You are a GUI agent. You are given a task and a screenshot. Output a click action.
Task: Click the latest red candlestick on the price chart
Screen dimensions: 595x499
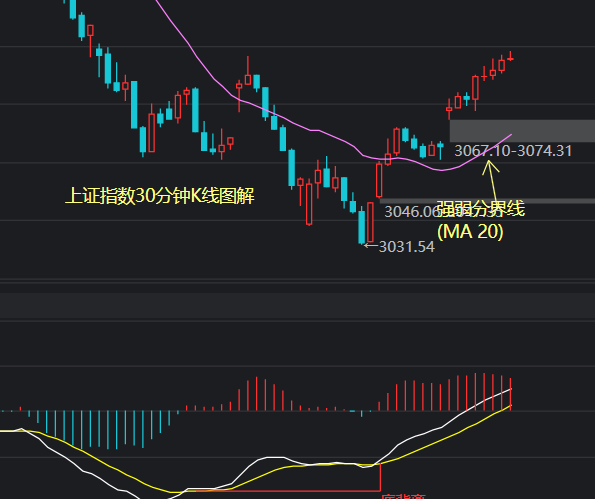coord(511,57)
